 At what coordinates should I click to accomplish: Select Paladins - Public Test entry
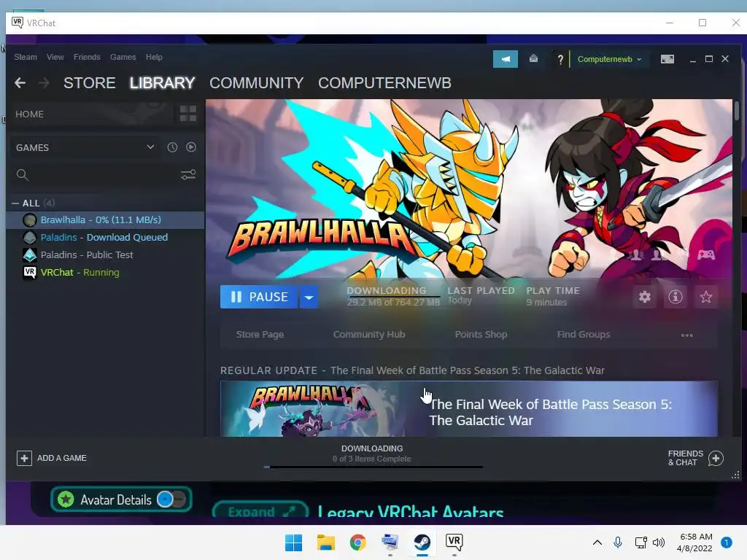coord(105,254)
